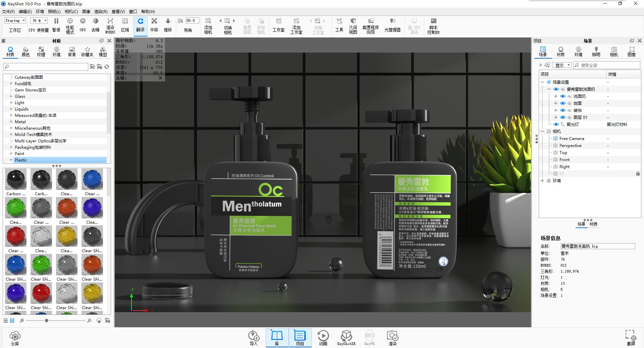Click the Render NURBS icon

coord(110,26)
